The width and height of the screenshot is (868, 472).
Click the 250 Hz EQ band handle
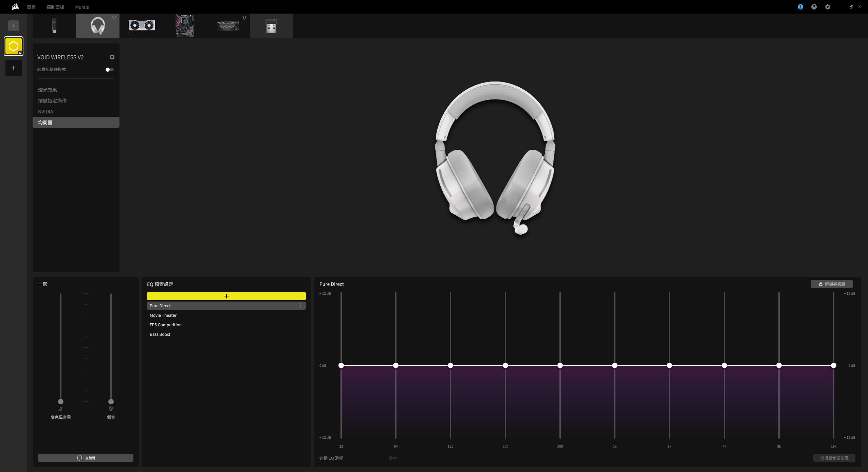pos(505,365)
